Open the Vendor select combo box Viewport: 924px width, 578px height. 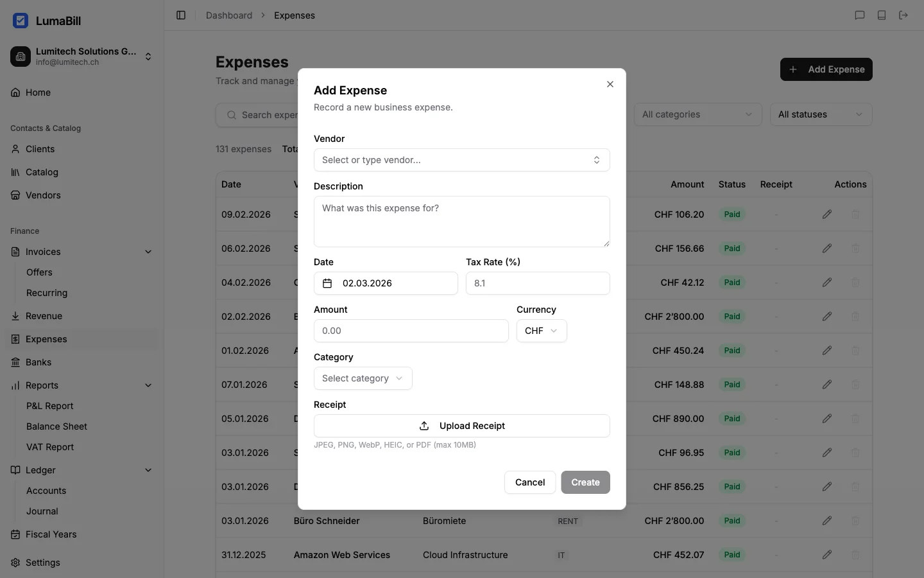pyautogui.click(x=461, y=160)
